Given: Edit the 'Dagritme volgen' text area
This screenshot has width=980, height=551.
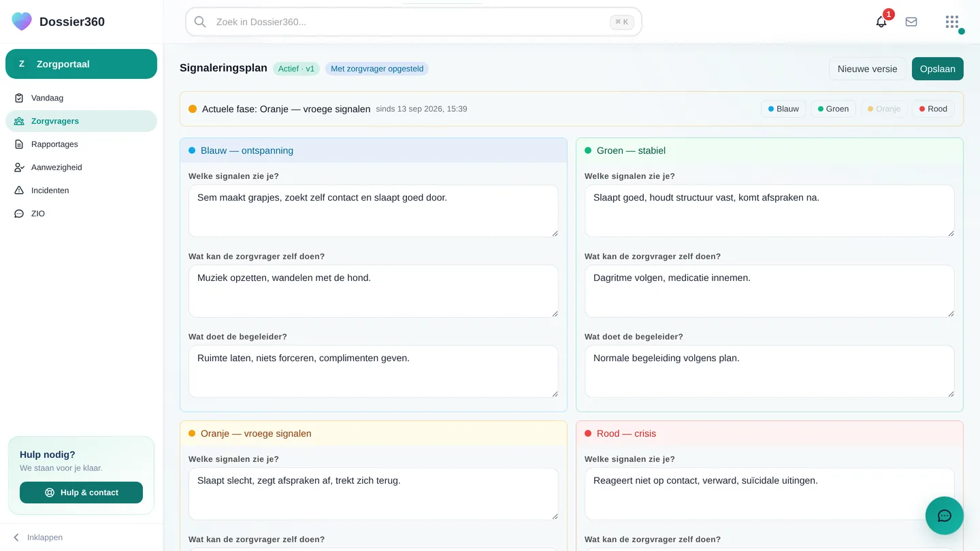Looking at the screenshot, I should point(770,291).
